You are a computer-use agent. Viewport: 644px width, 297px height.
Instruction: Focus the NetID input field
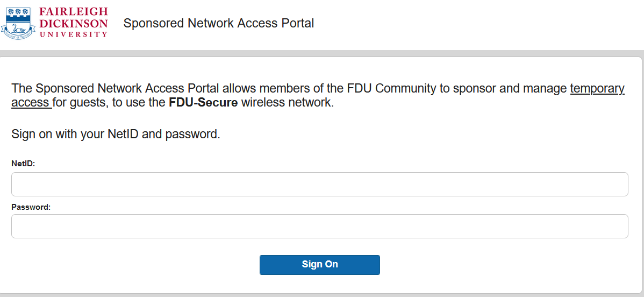click(x=319, y=185)
